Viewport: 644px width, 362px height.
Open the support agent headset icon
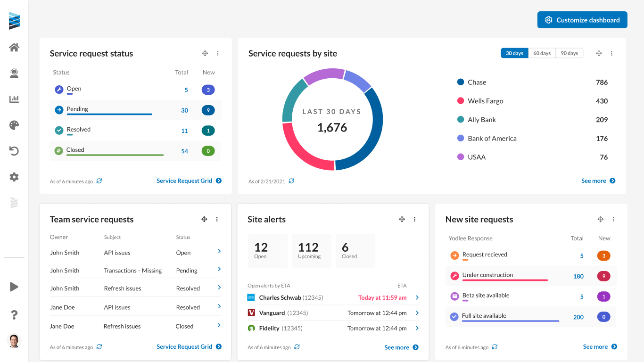click(14, 73)
